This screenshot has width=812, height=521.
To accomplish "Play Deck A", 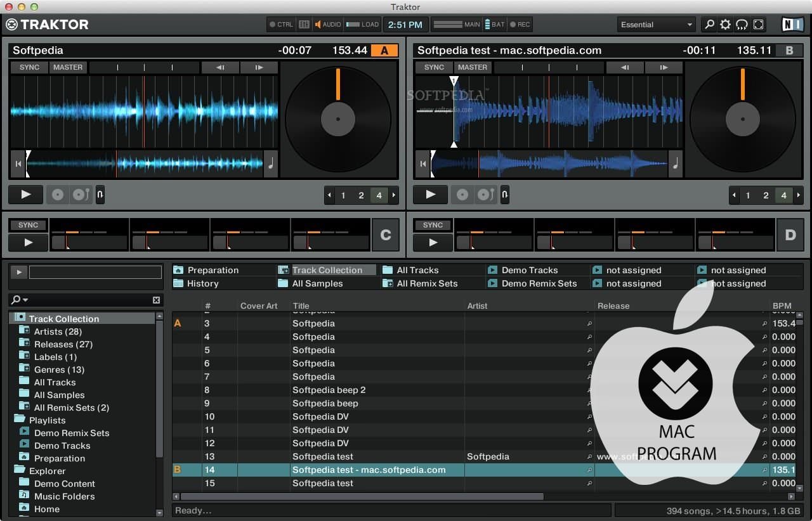I will point(26,195).
